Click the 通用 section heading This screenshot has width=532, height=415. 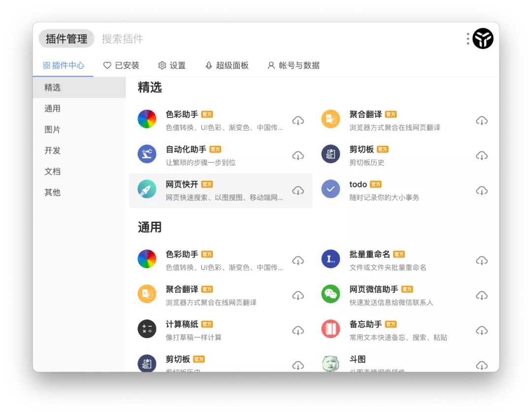tap(150, 227)
